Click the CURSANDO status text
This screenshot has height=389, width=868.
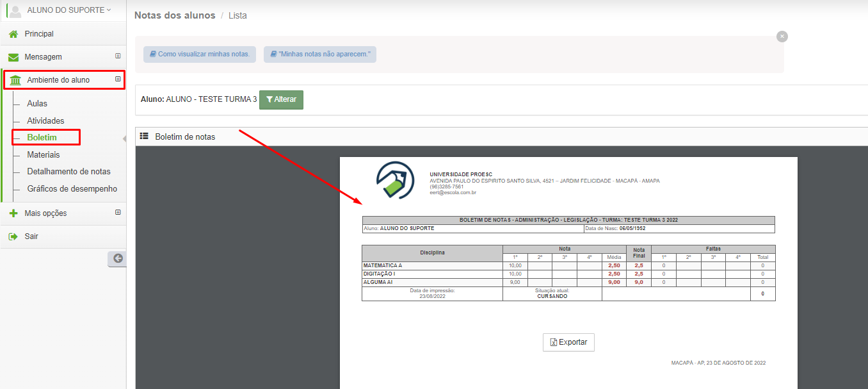pos(552,296)
